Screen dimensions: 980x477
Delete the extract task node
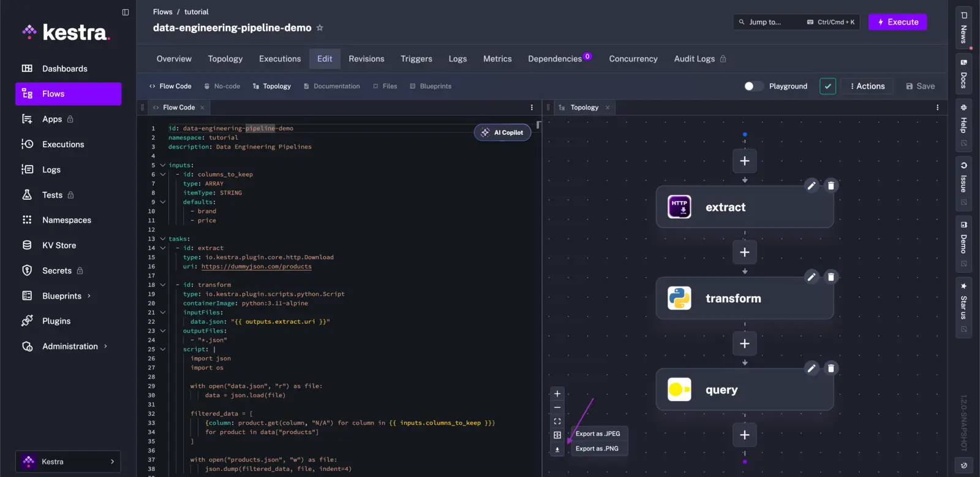tap(831, 185)
